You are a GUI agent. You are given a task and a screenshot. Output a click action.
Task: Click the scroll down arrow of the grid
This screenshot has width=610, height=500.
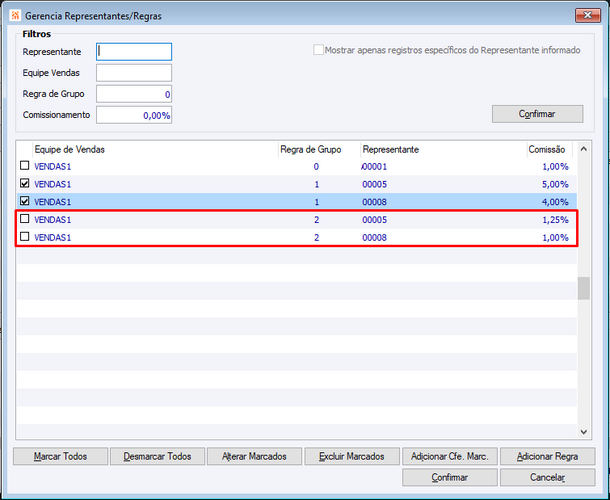point(584,432)
